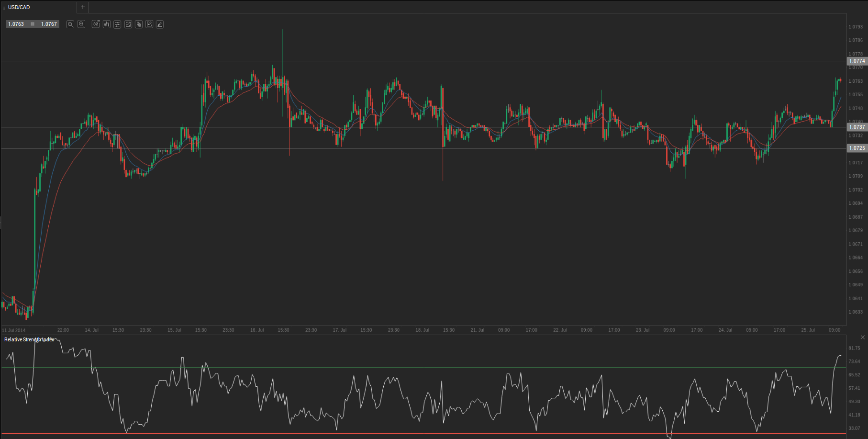The image size is (868, 439).
Task: Click the zoom out magnifier icon
Action: [x=70, y=24]
